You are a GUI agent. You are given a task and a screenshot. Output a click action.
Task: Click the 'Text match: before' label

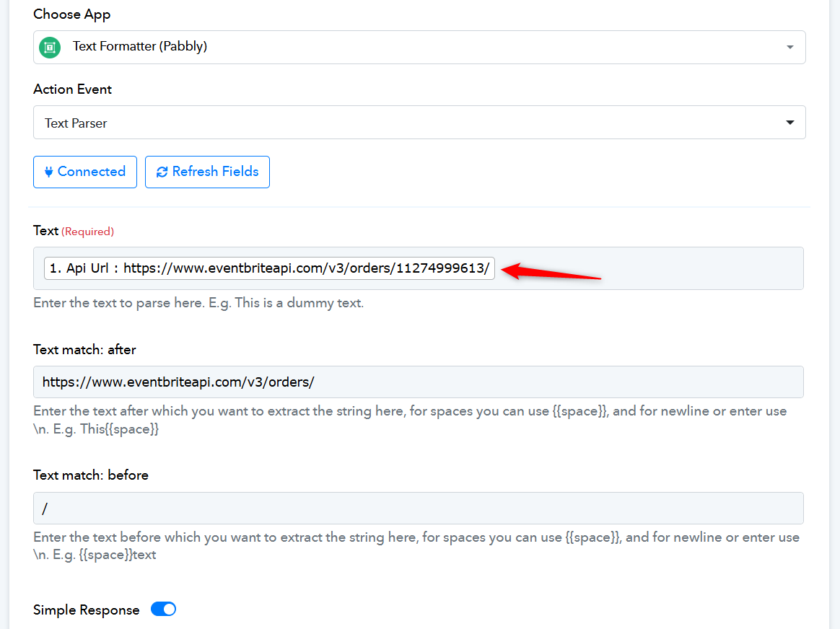(x=90, y=475)
